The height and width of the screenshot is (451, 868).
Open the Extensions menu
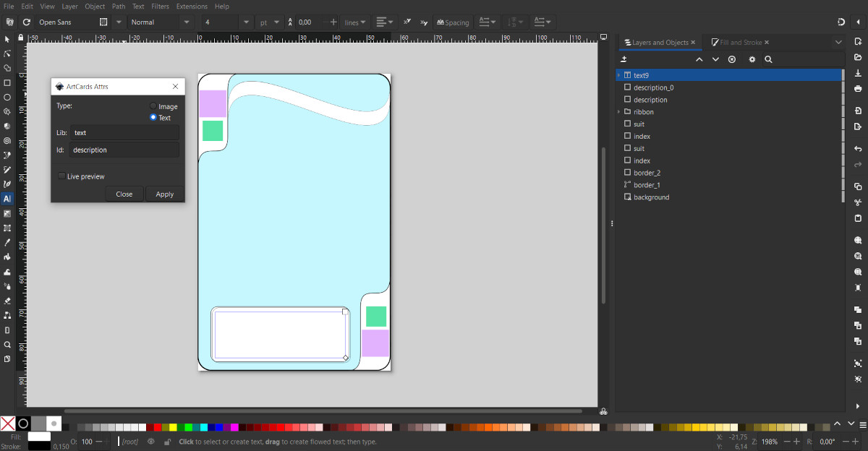[x=192, y=7]
